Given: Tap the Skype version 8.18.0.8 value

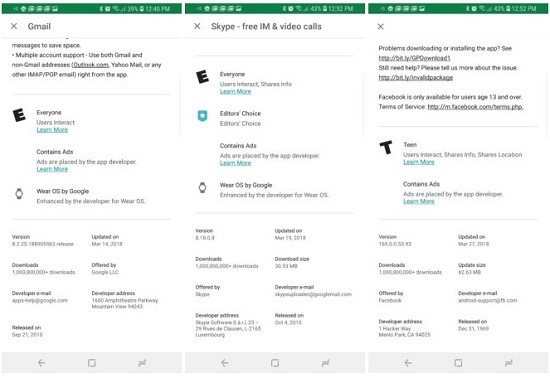Looking at the screenshot, I should [205, 238].
